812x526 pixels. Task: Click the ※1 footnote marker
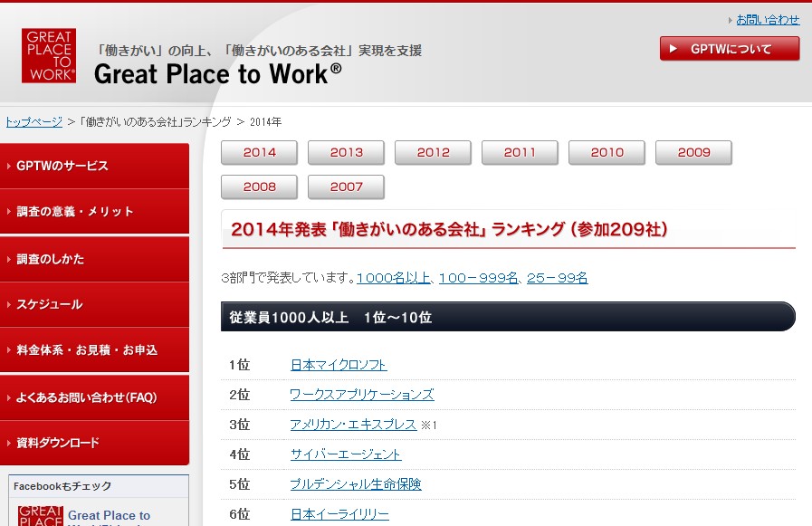pos(429,425)
